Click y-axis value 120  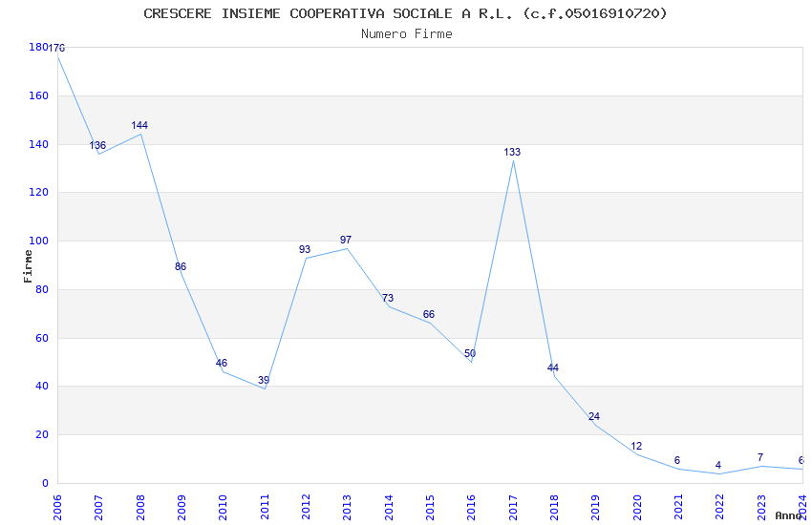[38, 193]
